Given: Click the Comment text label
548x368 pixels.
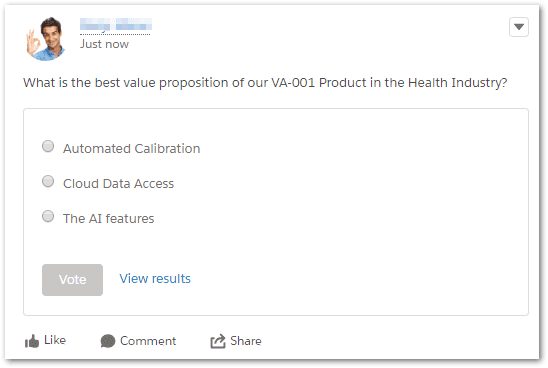Looking at the screenshot, I should [x=148, y=341].
